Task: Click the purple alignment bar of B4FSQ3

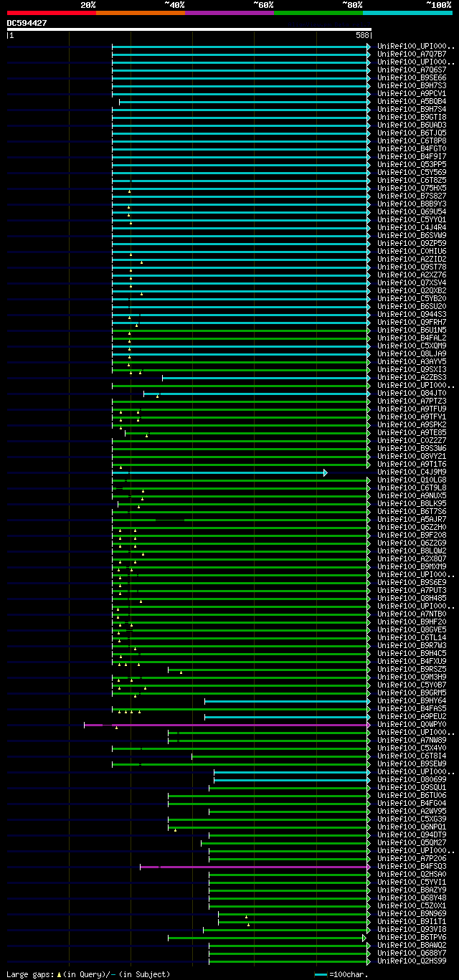Action: point(255,867)
